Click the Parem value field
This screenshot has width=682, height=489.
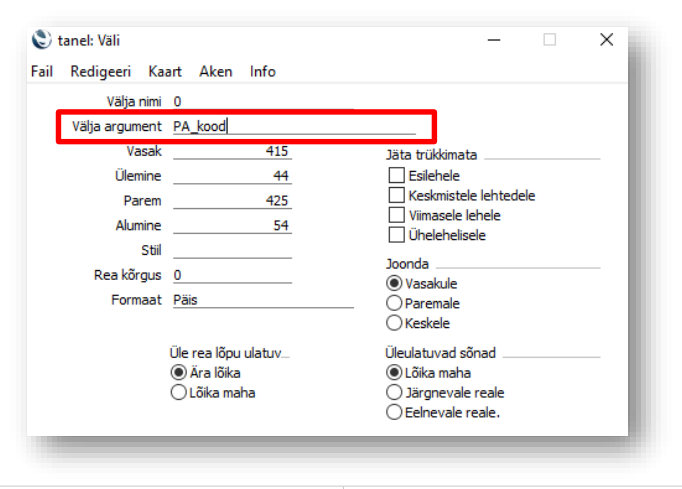(x=232, y=201)
